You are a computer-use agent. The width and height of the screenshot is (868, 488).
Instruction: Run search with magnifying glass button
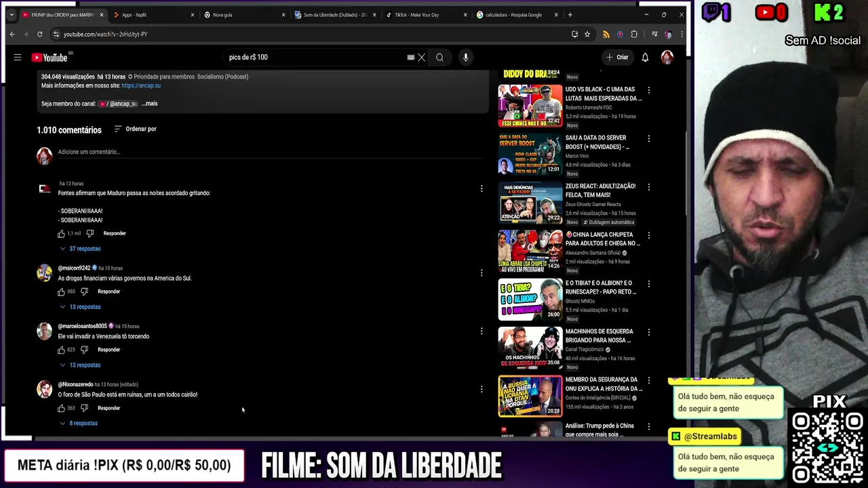tap(439, 58)
